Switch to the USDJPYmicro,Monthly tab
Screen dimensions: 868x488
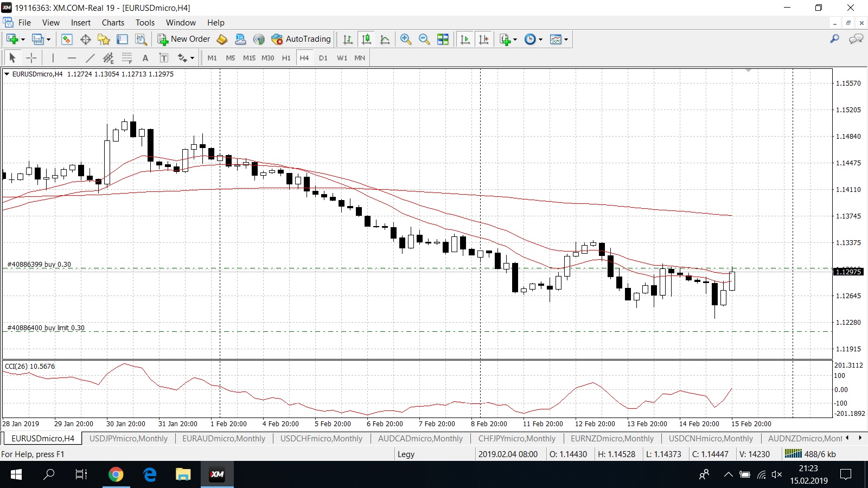pos(129,439)
